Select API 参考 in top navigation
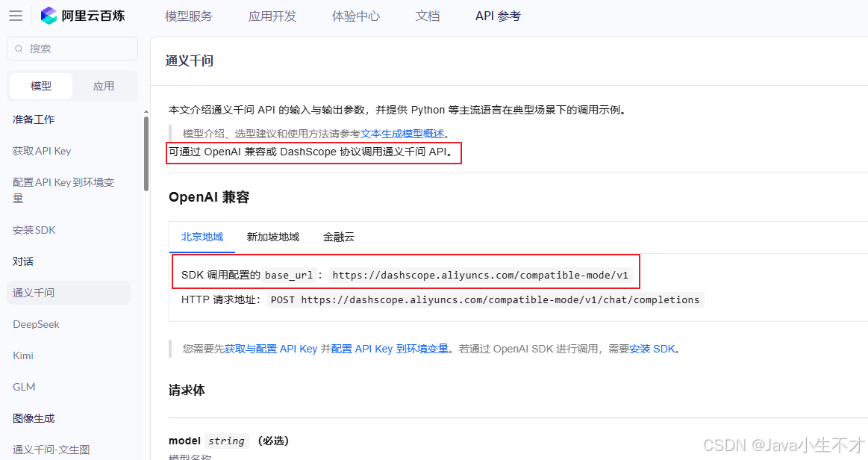The height and width of the screenshot is (460, 868). 499,16
